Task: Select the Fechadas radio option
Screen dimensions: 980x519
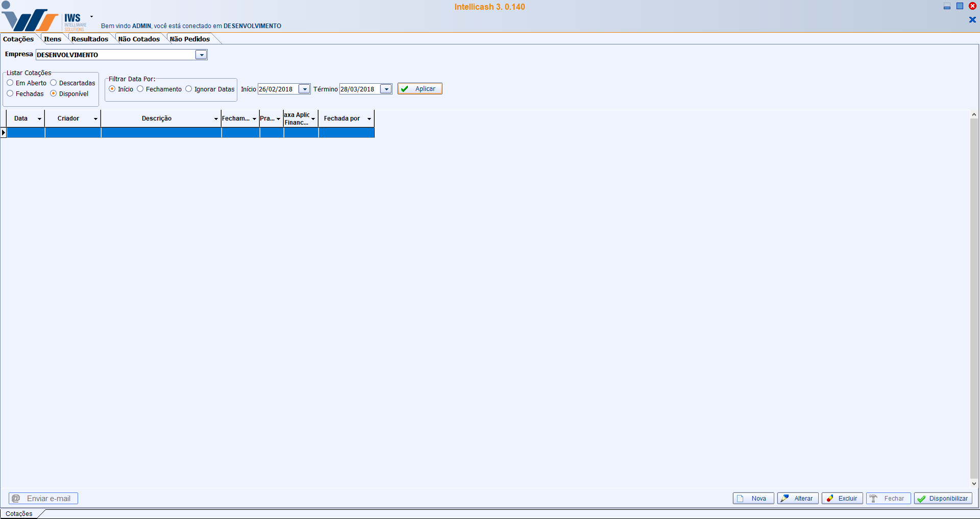Action: [10, 93]
